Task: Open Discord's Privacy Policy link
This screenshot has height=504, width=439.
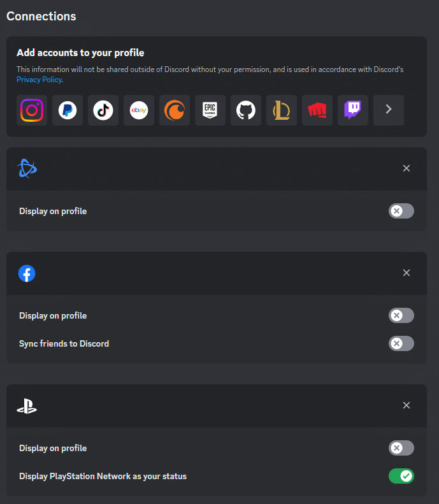Action: pos(39,80)
